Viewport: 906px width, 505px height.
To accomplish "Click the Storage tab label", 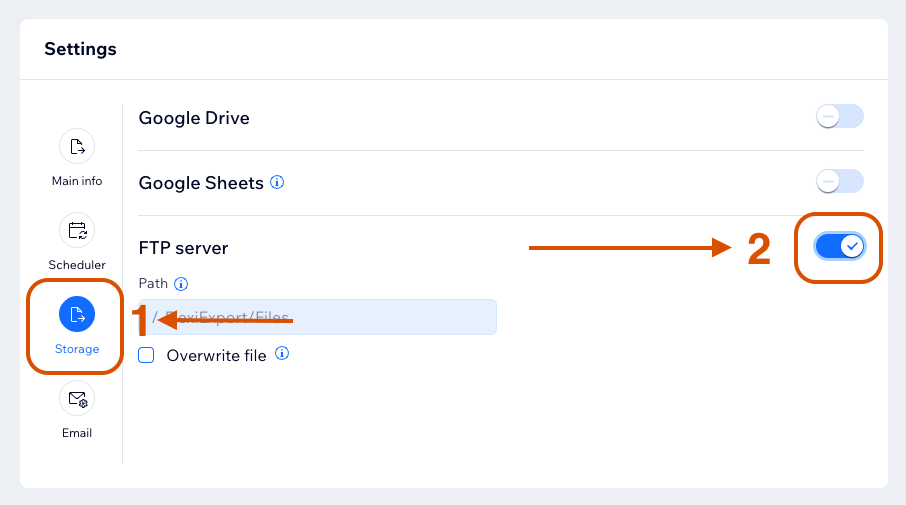I will 77,349.
